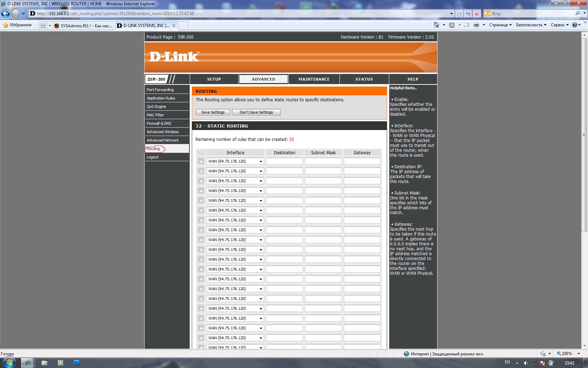Click the network signal tray icon

[x=534, y=363]
